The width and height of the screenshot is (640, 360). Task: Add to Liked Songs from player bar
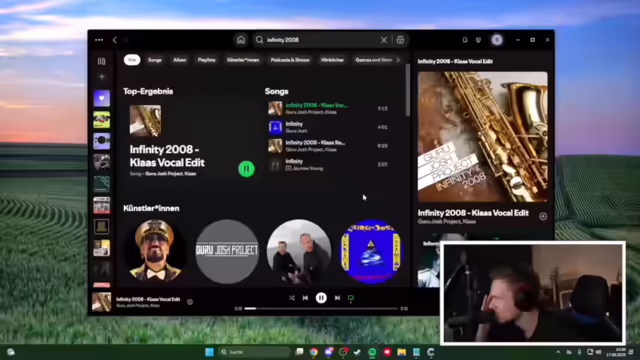tap(190, 302)
